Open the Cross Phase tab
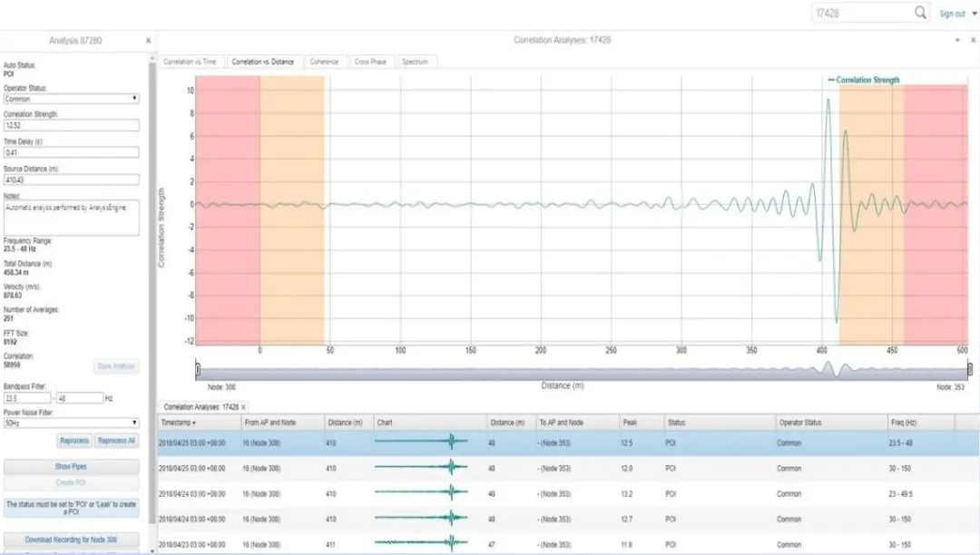This screenshot has width=980, height=555. [x=370, y=62]
